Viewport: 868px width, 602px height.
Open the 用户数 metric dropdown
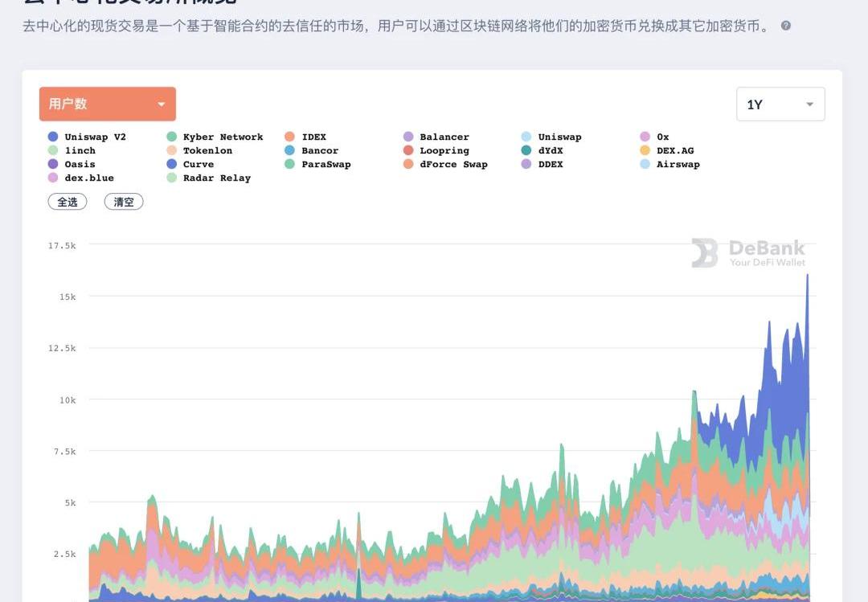[108, 104]
